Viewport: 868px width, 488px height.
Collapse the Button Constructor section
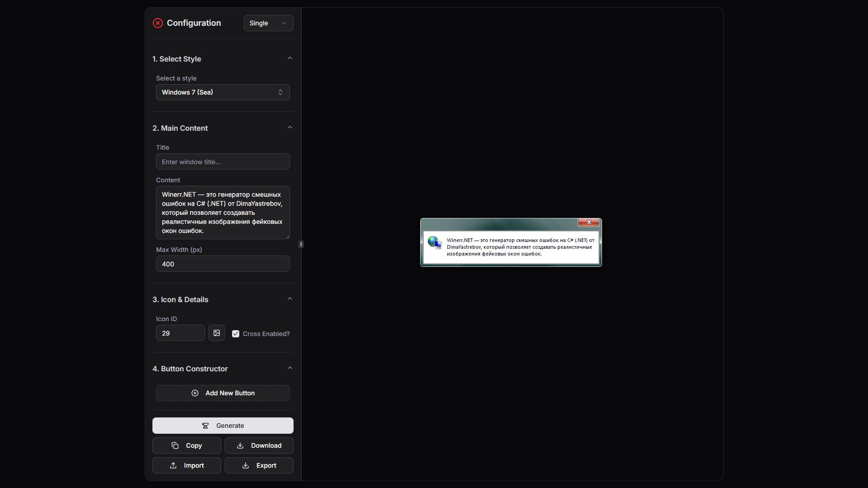point(290,368)
